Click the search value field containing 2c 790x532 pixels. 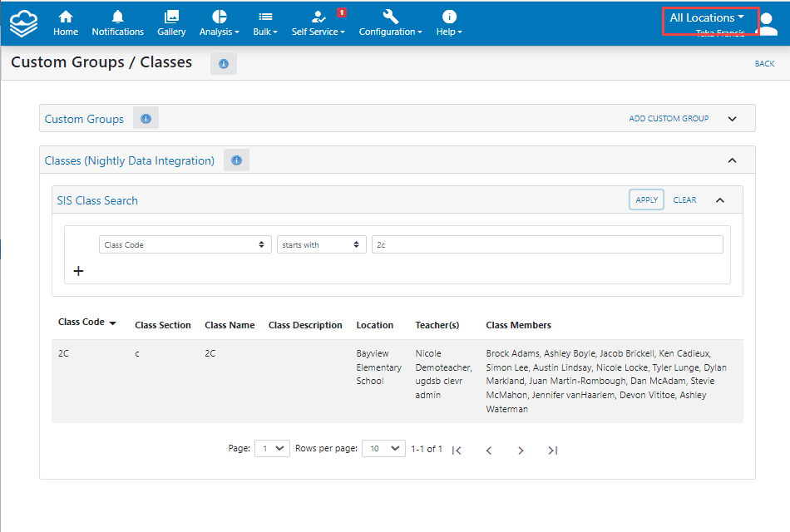(x=547, y=244)
